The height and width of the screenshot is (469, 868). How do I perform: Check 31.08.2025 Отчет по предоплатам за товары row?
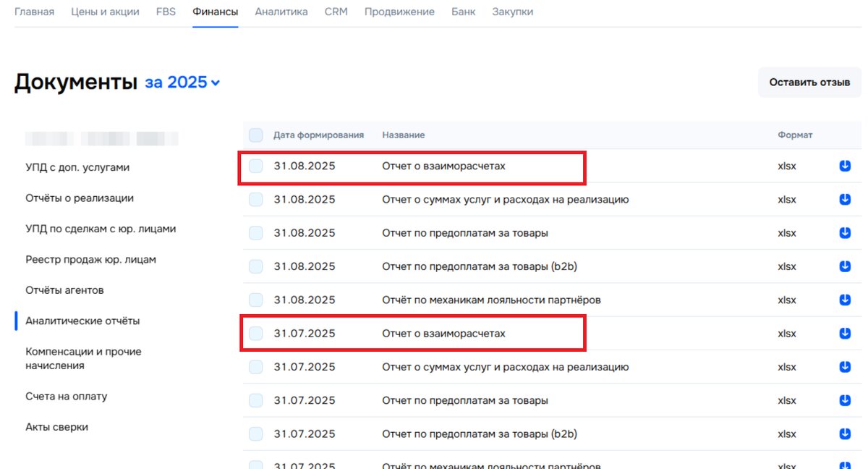256,233
